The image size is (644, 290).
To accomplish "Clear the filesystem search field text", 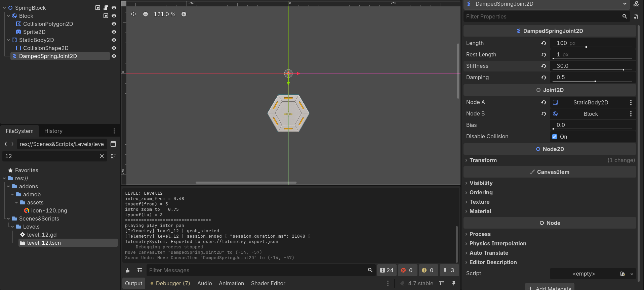I will pyautogui.click(x=102, y=156).
